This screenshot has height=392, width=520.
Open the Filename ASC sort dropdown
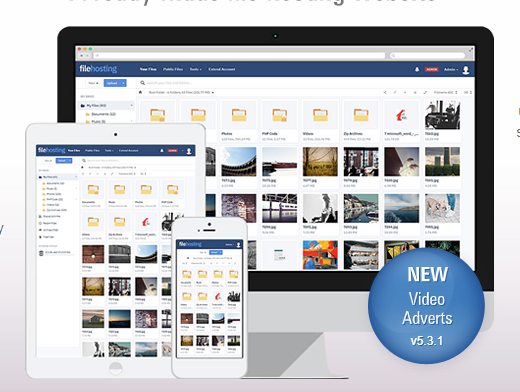click(445, 92)
